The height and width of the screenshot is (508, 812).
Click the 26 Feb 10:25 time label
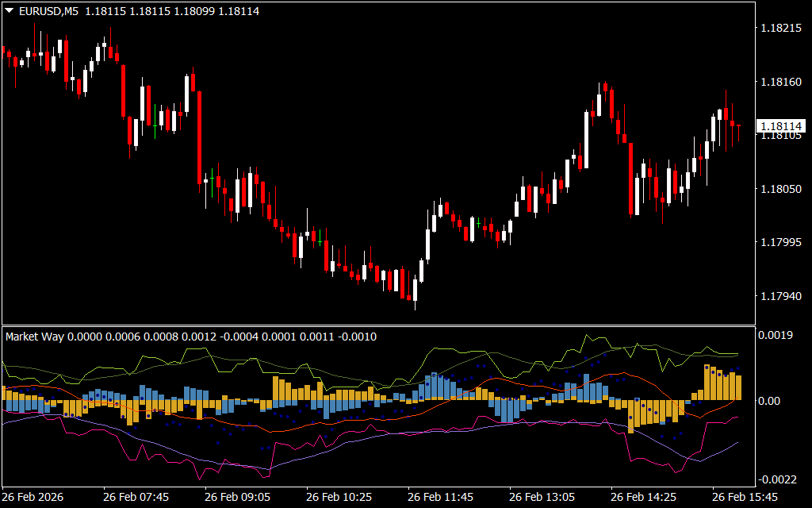(x=339, y=497)
